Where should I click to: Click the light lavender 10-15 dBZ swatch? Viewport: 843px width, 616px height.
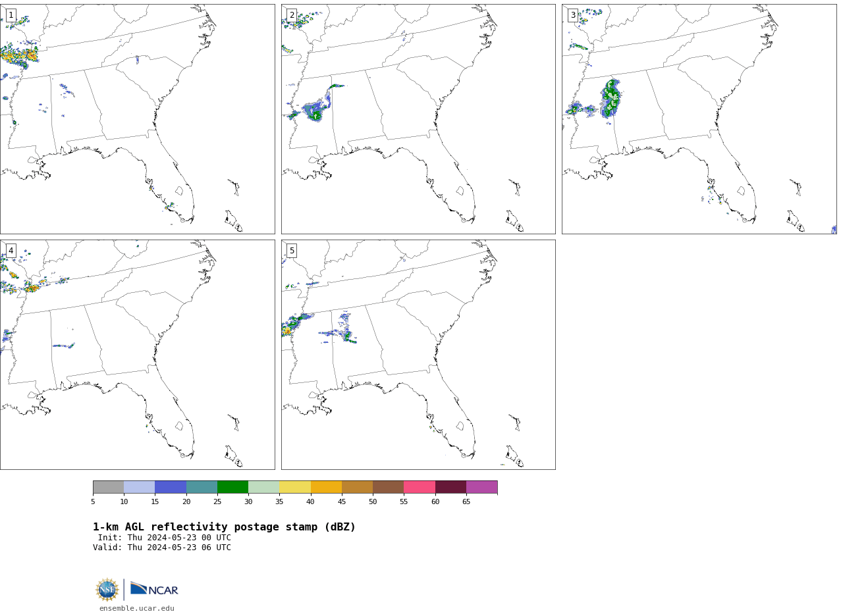click(139, 487)
